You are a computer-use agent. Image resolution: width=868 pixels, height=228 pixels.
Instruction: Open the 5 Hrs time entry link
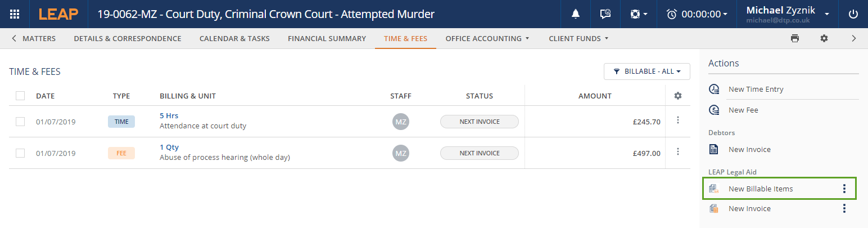coord(169,115)
